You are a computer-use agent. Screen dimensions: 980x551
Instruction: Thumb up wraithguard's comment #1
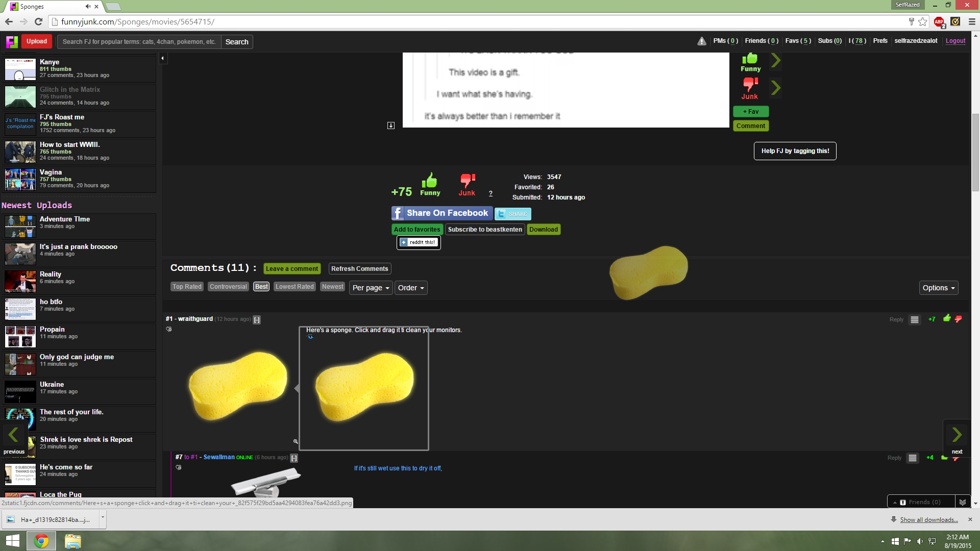tap(947, 319)
